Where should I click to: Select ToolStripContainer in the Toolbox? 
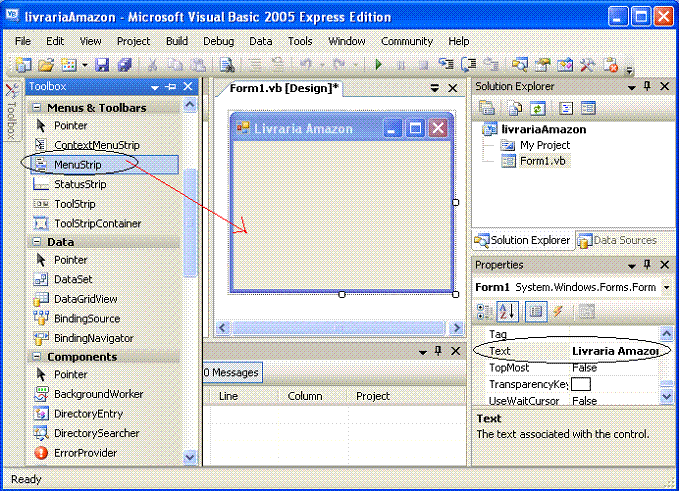104,223
